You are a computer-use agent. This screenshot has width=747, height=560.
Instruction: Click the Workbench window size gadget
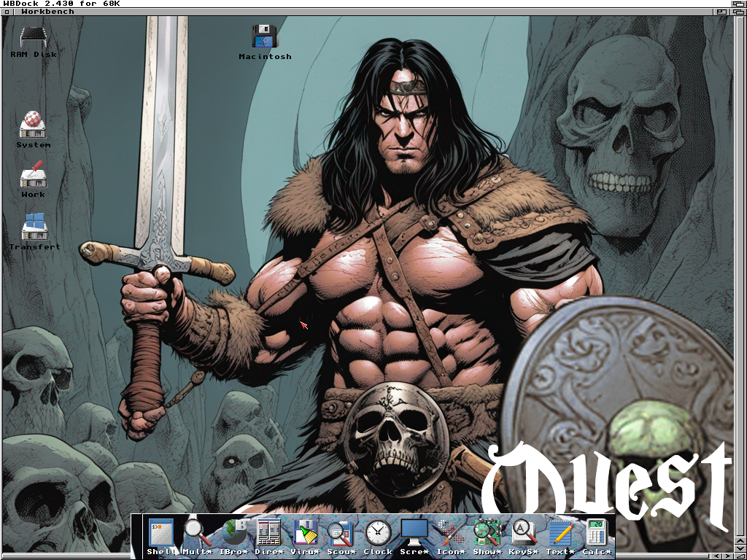tap(740, 556)
